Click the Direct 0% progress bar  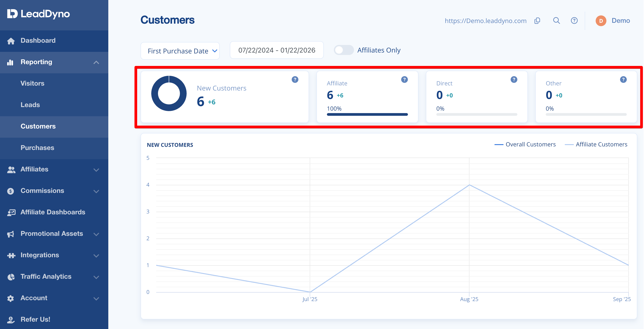pos(476,115)
